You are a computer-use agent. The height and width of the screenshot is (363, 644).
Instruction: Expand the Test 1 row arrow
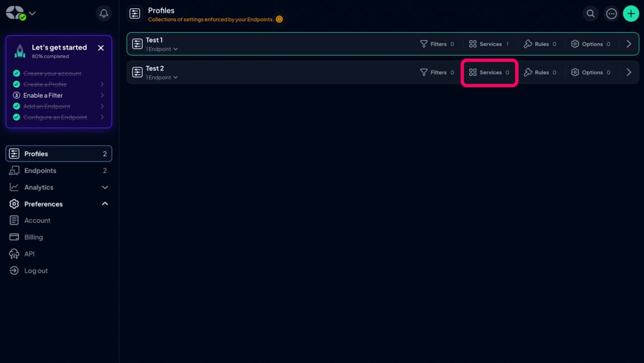pyautogui.click(x=629, y=44)
